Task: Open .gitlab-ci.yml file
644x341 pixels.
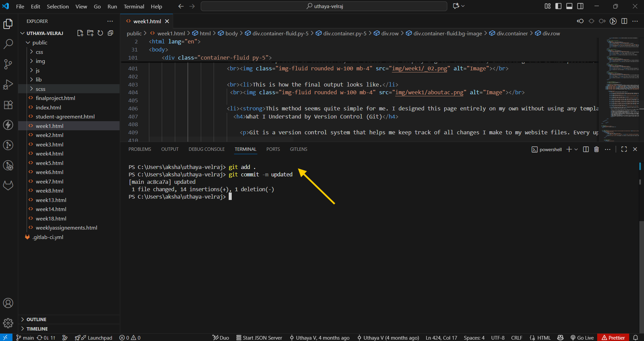Action: click(x=69, y=237)
